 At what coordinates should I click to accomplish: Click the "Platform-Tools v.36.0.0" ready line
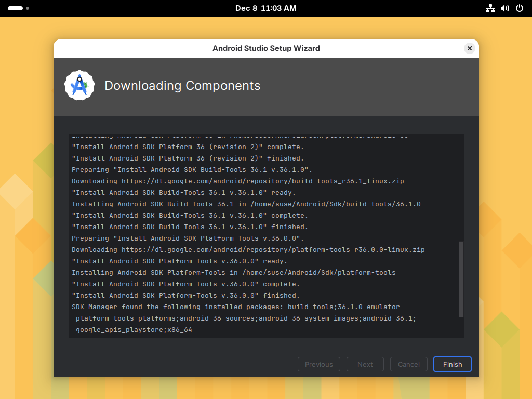coord(179,261)
